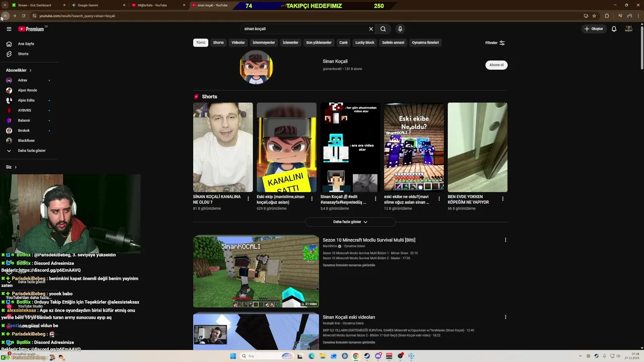Select the Tümü filter chip

point(201,43)
